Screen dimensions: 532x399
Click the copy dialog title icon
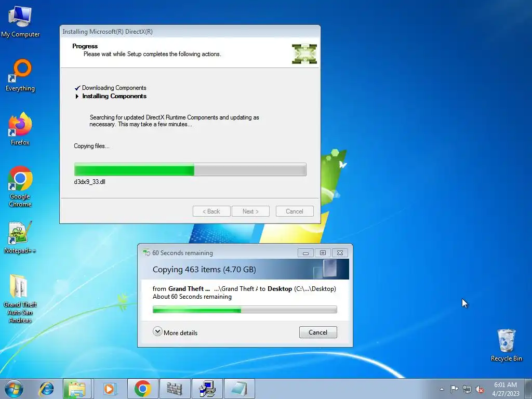point(146,252)
